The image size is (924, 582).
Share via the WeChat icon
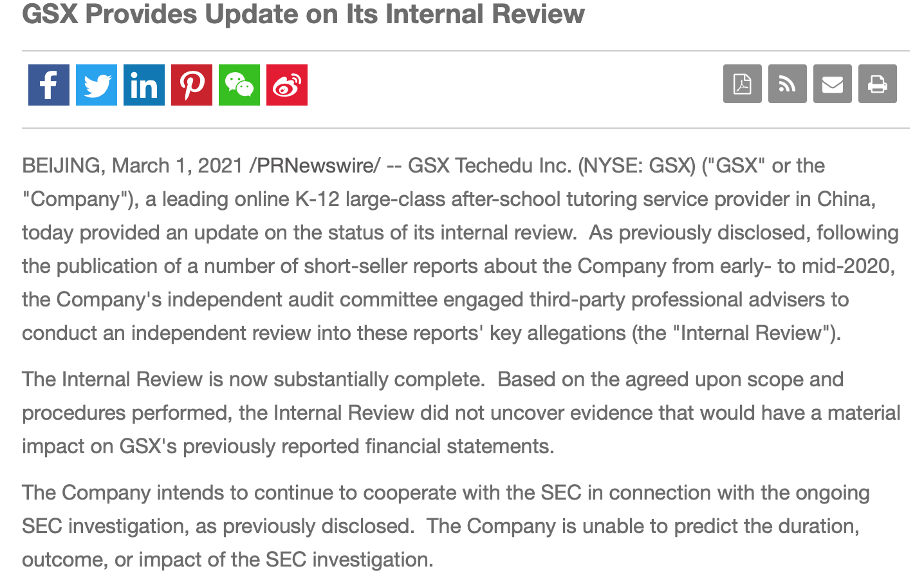(x=239, y=85)
